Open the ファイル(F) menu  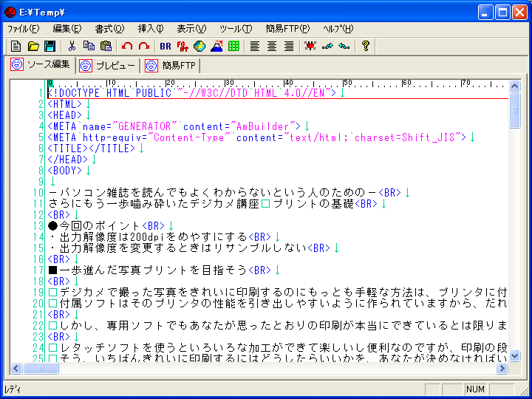(23, 29)
